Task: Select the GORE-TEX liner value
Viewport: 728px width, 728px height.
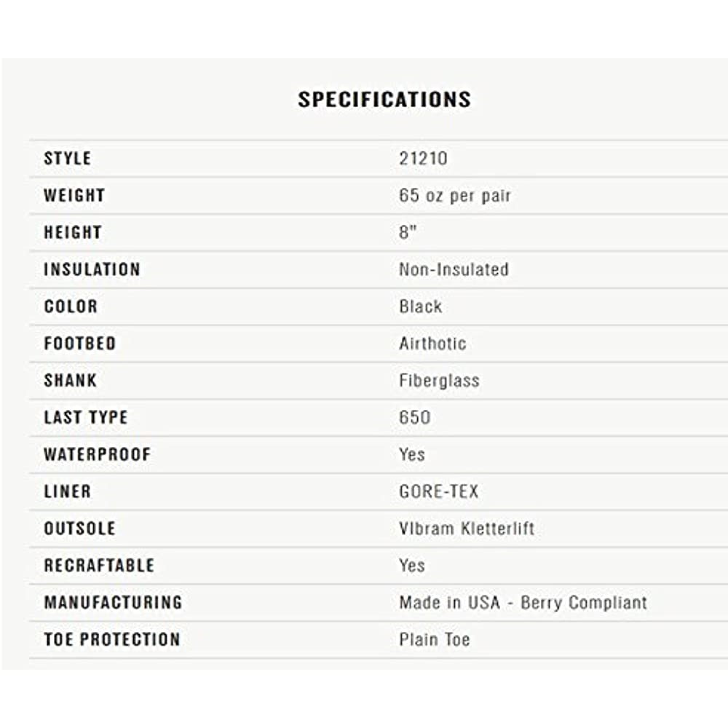Action: [x=439, y=492]
